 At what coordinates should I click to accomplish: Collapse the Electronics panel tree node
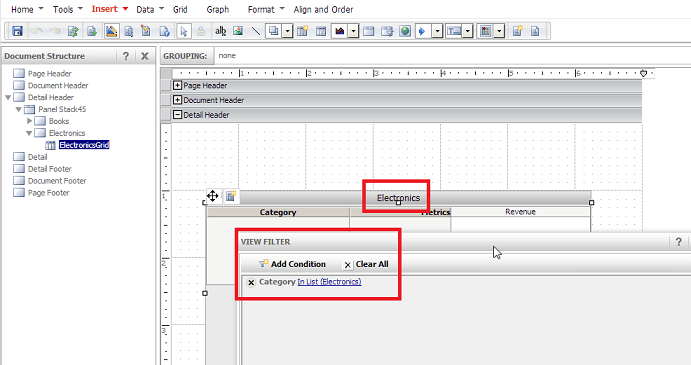[29, 133]
